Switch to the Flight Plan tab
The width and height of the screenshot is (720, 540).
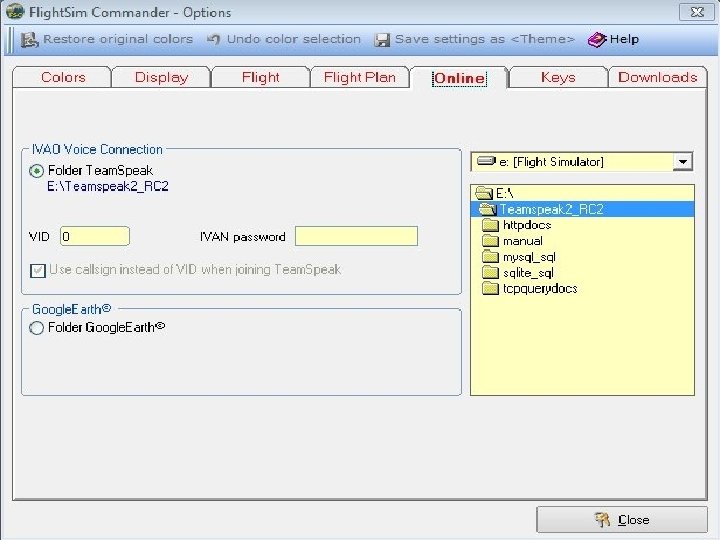pyautogui.click(x=360, y=77)
